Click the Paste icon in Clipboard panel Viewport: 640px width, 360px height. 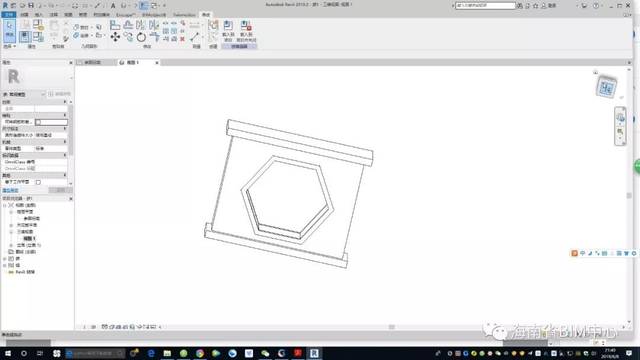pos(54,26)
